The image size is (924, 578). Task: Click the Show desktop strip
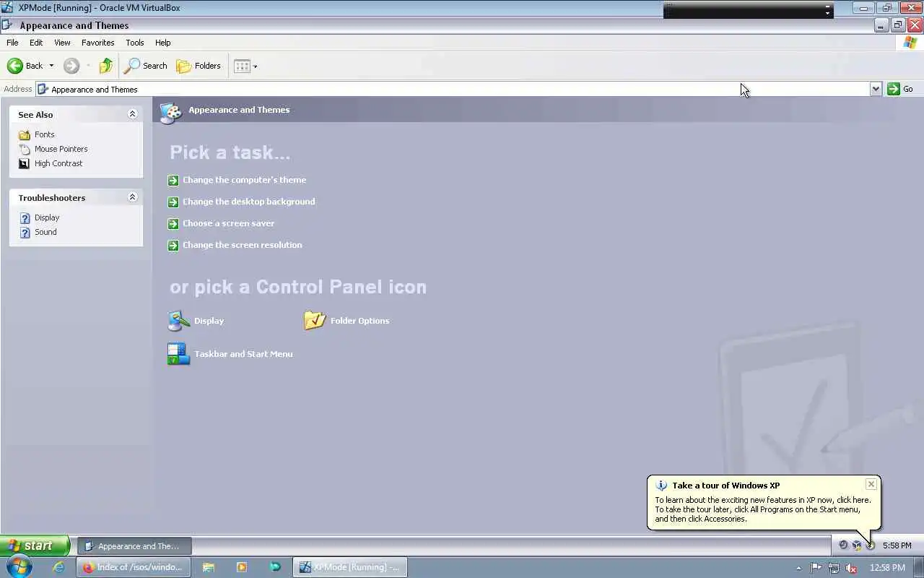[919, 568]
